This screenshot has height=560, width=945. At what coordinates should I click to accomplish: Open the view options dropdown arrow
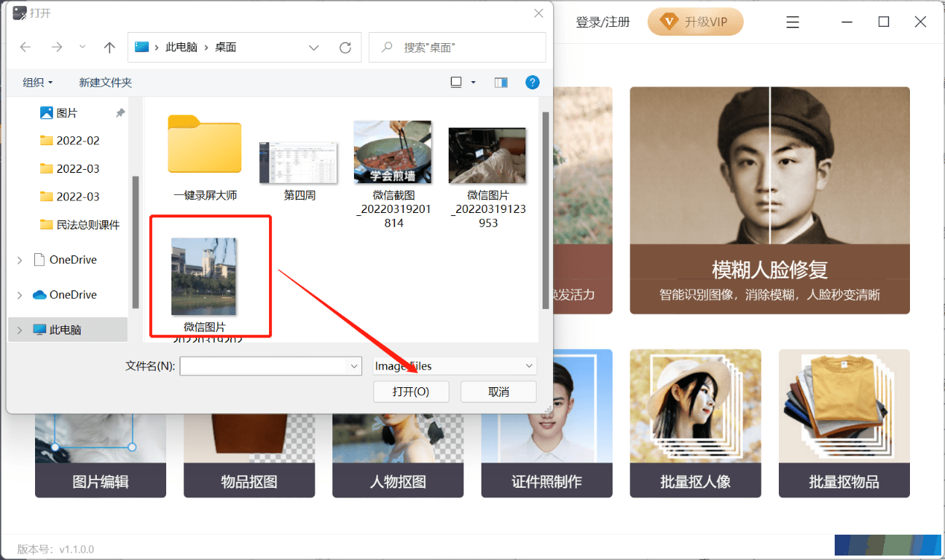coord(473,83)
